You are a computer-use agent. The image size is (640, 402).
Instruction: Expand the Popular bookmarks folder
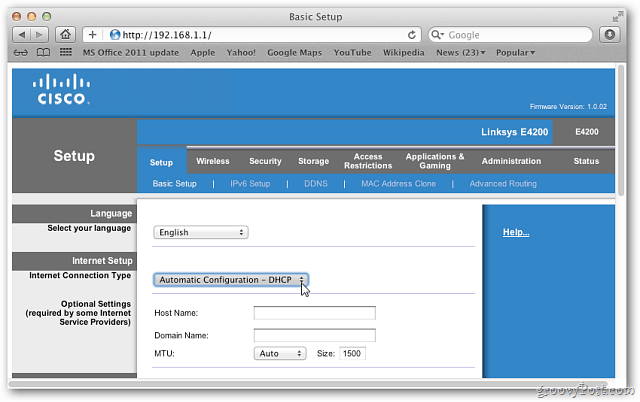click(515, 53)
